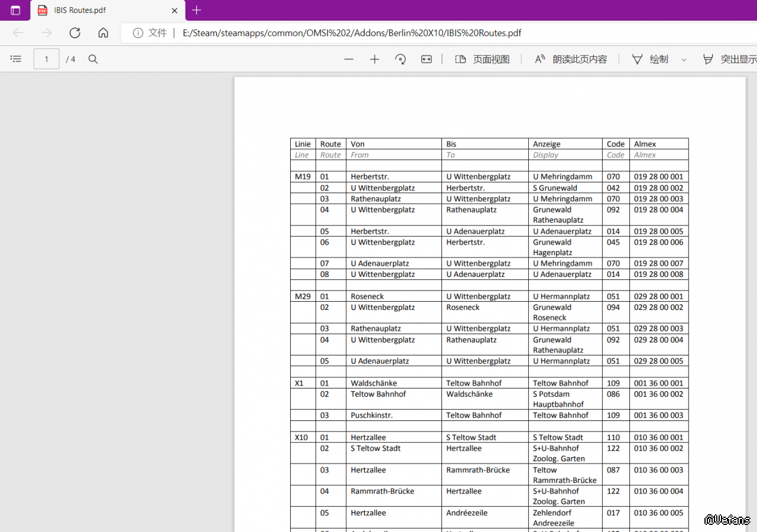Open a new browser tab
Viewport: 757px width, 532px height.
coord(197,11)
